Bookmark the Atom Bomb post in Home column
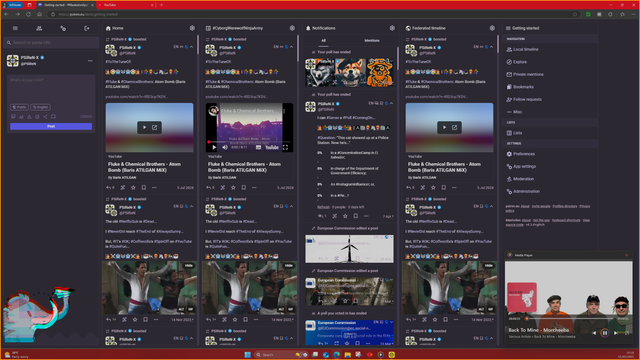Image resolution: width=640 pixels, height=360 pixels. (144, 188)
